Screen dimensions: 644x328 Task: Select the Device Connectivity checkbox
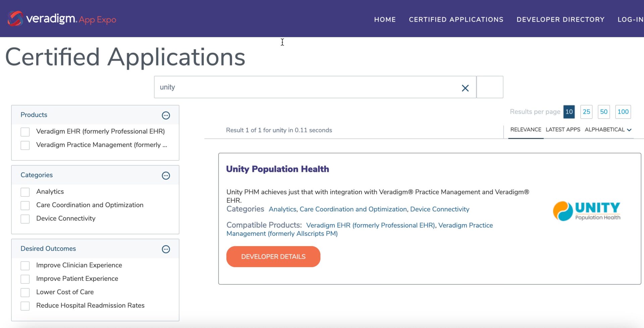25,219
